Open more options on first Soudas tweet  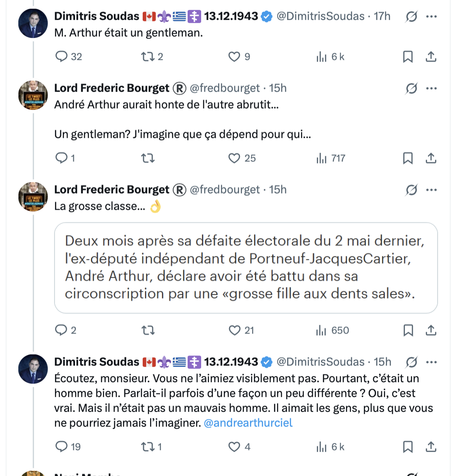[431, 17]
